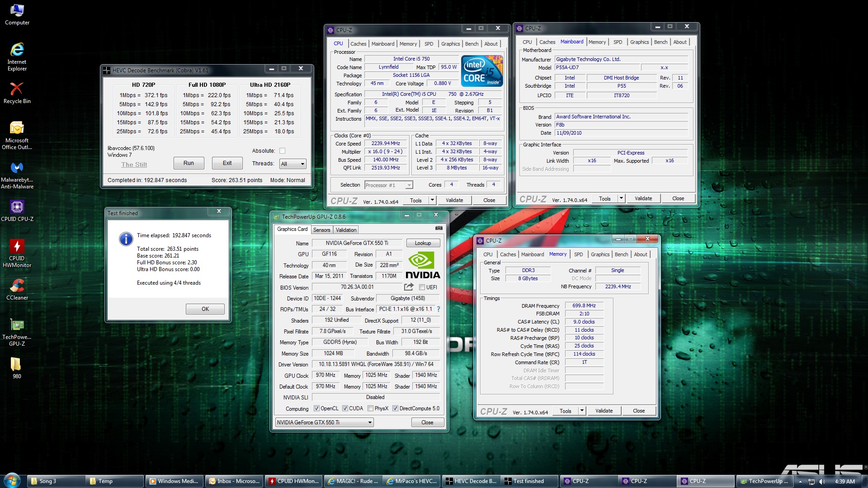Toggle the Absolute checkbox in HEVC Benchmark

pos(282,151)
